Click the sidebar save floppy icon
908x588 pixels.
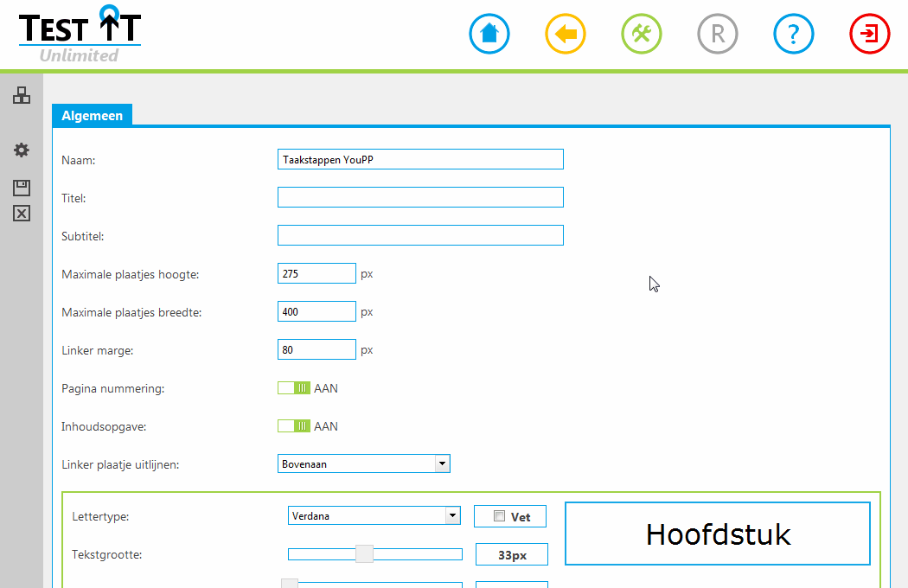click(x=22, y=188)
